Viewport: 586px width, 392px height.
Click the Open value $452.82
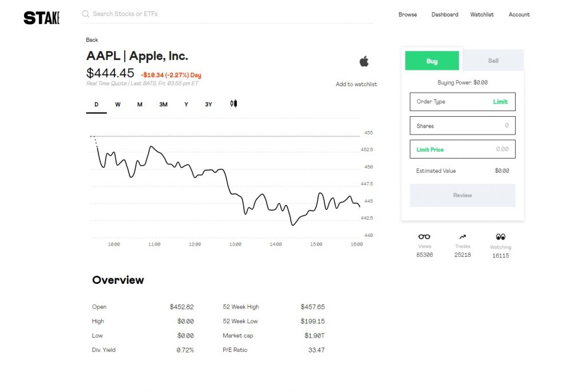(x=181, y=307)
